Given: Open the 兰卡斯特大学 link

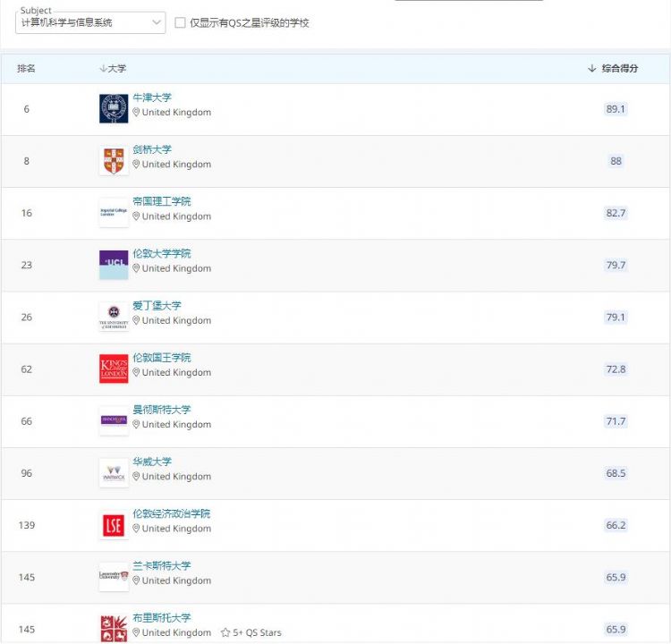Looking at the screenshot, I should [161, 565].
